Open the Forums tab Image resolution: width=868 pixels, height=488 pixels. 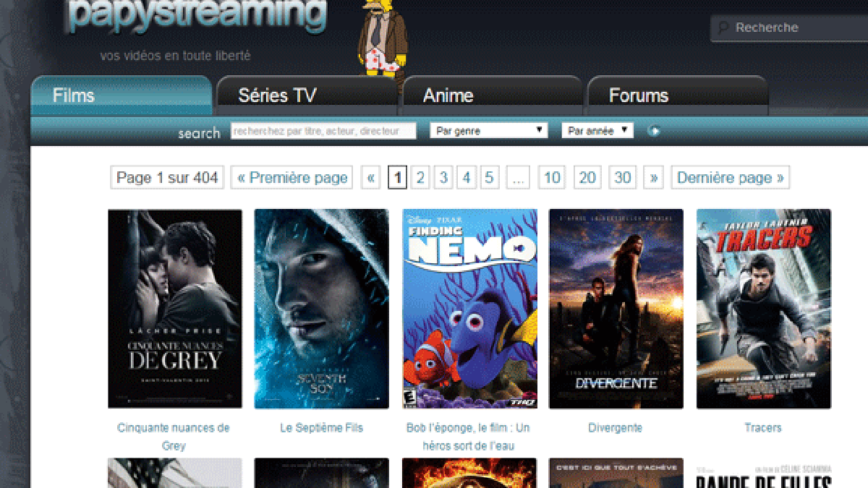point(677,95)
